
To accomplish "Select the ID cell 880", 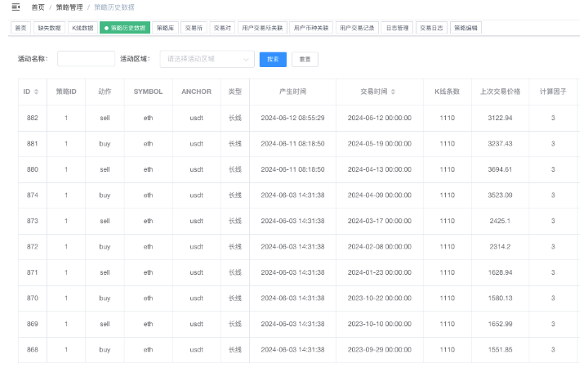I will pyautogui.click(x=32, y=169).
